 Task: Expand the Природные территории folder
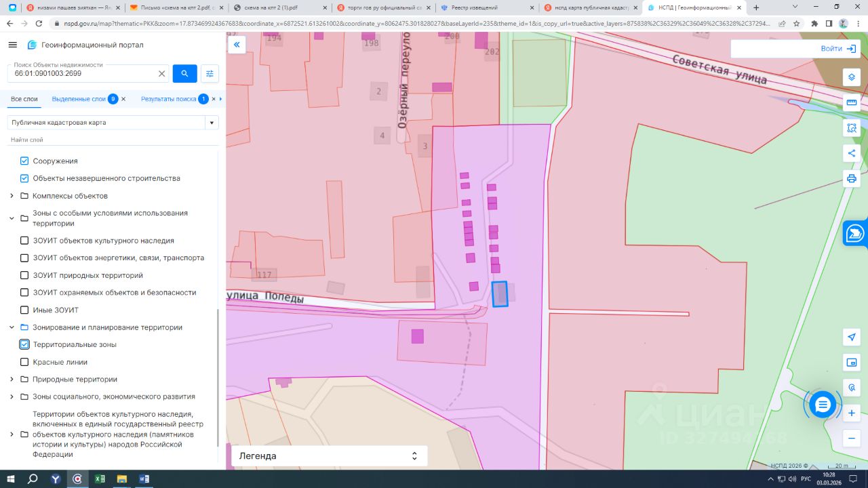click(x=12, y=380)
